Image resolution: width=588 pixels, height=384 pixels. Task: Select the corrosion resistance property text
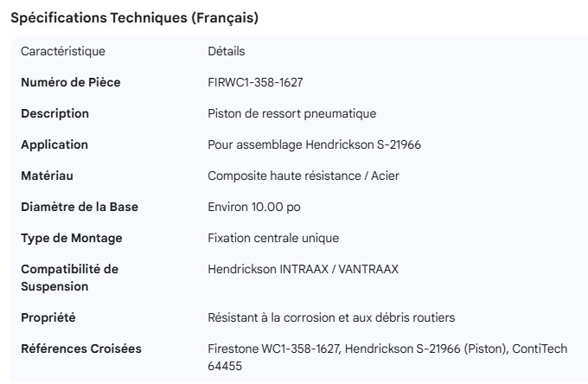coord(331,317)
